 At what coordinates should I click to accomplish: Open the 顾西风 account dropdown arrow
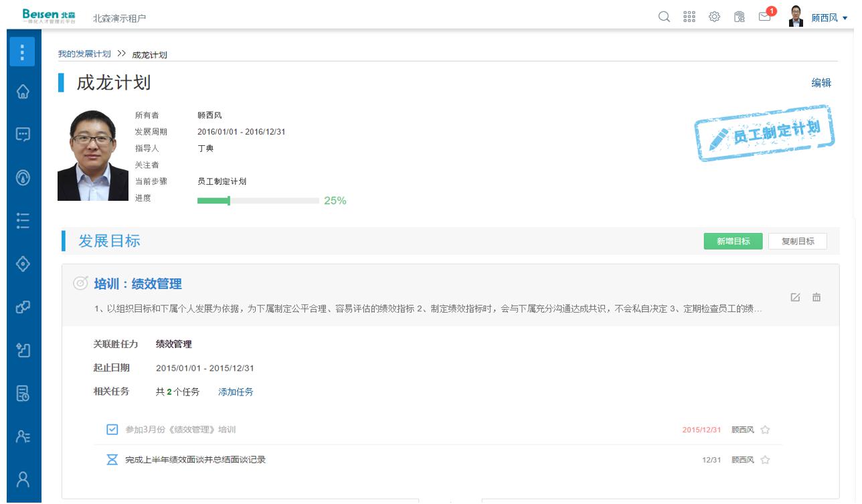point(845,19)
